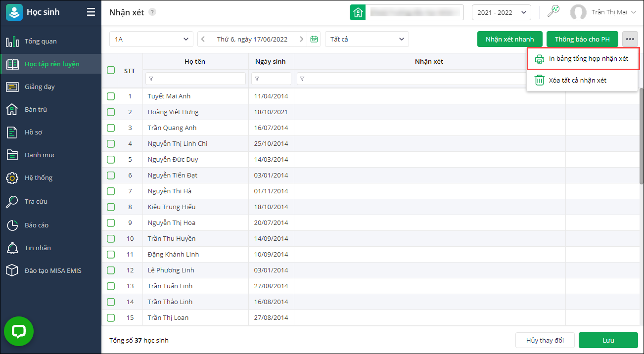Screen dimensions: 644x354
Task: Click the name Lê Phương Linh
Action: (171, 270)
